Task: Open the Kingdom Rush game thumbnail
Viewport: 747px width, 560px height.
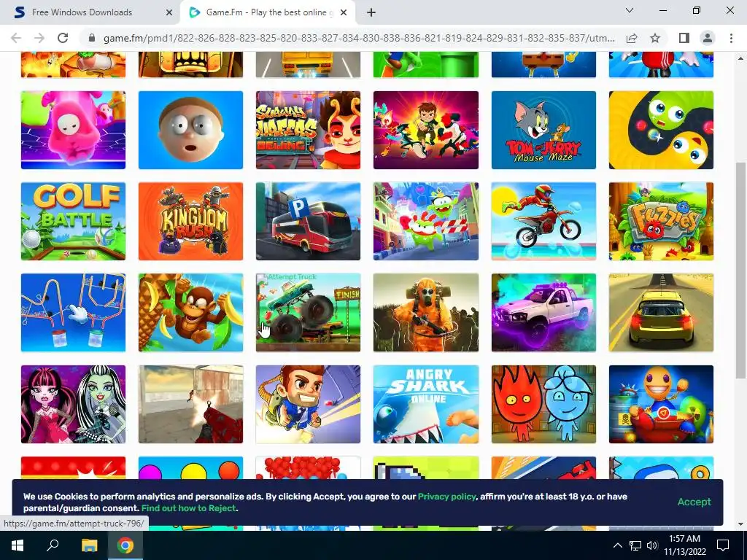Action: click(x=190, y=222)
